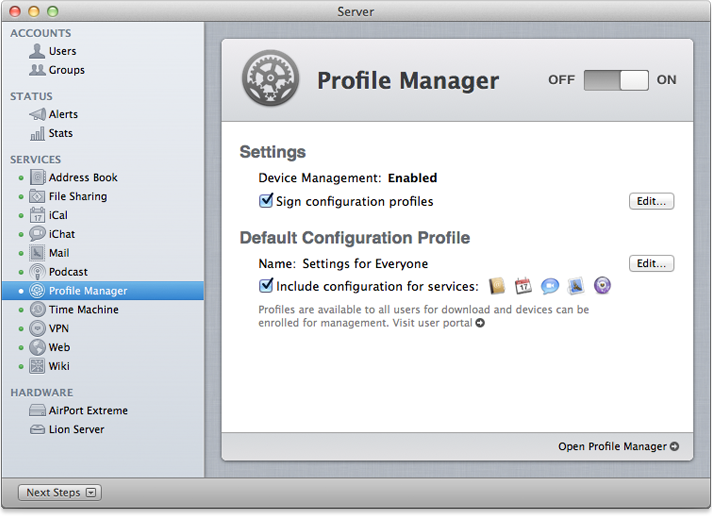Select the AirPort Extreme hardware icon

coord(37,411)
